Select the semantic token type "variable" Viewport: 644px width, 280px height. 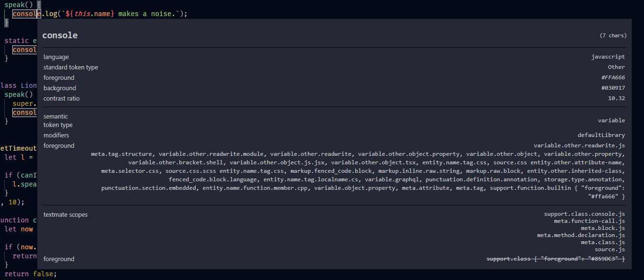pos(611,120)
